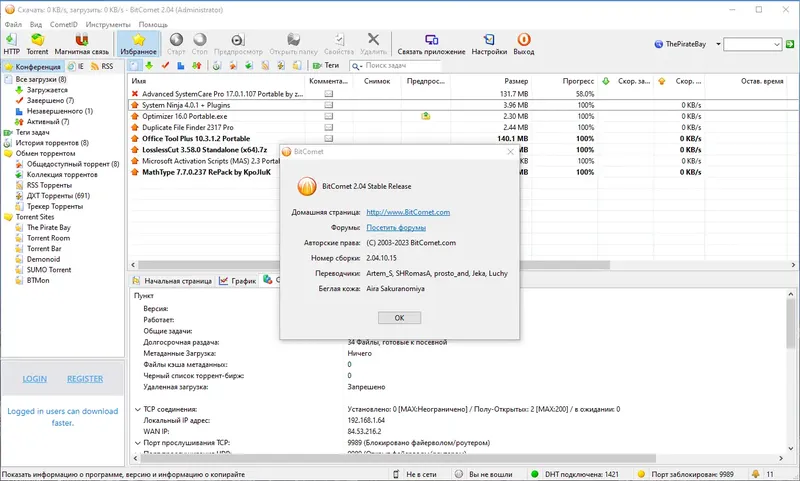Close the BitComet about dialog
Image resolution: width=800 pixels, height=481 pixels.
pyautogui.click(x=510, y=151)
